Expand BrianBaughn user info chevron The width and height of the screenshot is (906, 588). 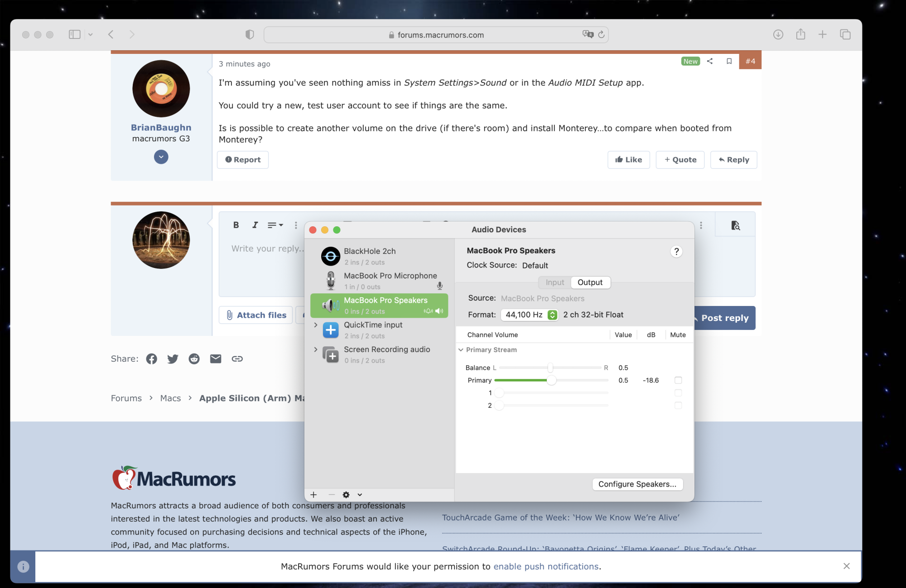click(x=161, y=157)
